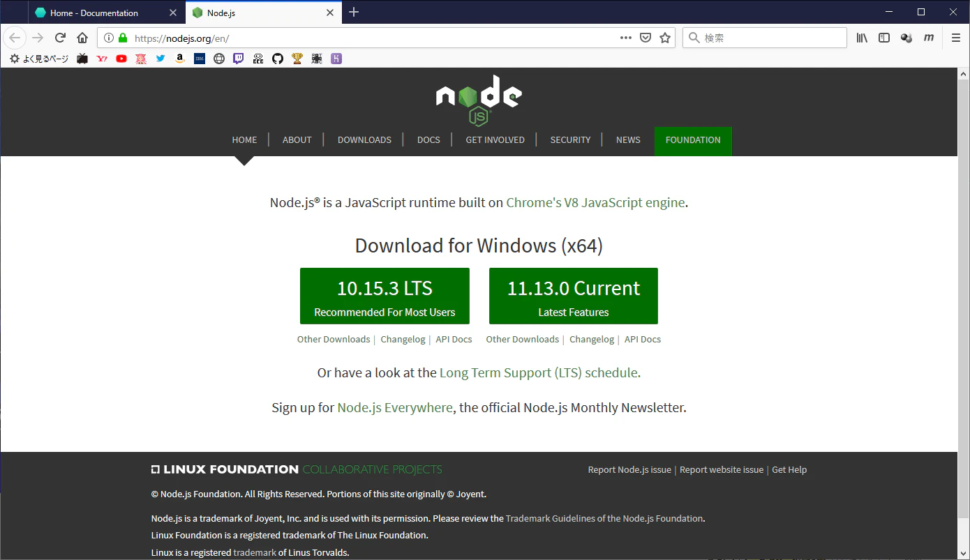Open the GitHub bookmark

278,59
